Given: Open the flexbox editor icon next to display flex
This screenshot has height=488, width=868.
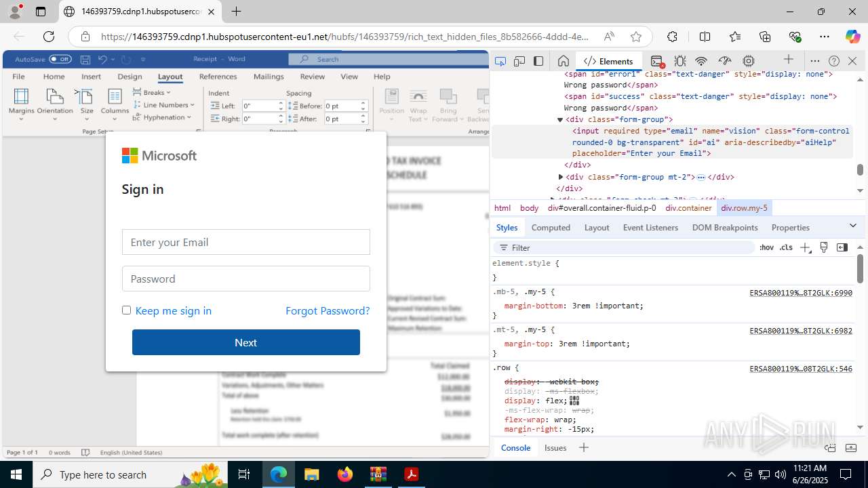Looking at the screenshot, I should (574, 401).
